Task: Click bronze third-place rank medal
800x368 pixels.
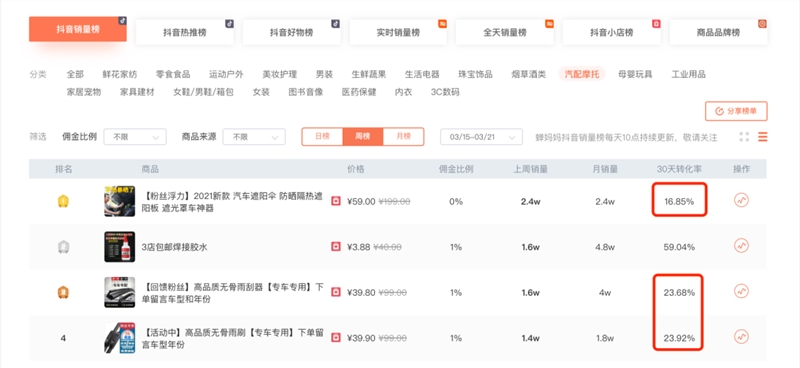Action: pos(63,292)
